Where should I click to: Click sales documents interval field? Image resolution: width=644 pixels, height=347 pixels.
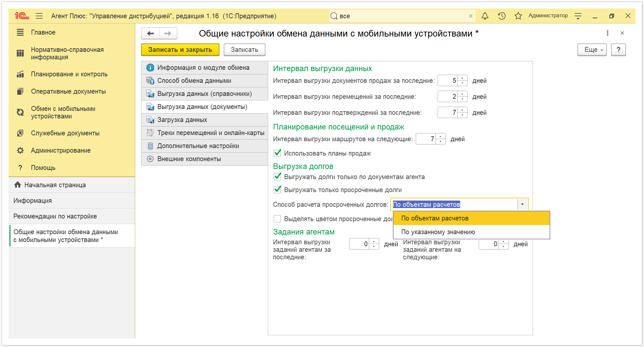(447, 81)
